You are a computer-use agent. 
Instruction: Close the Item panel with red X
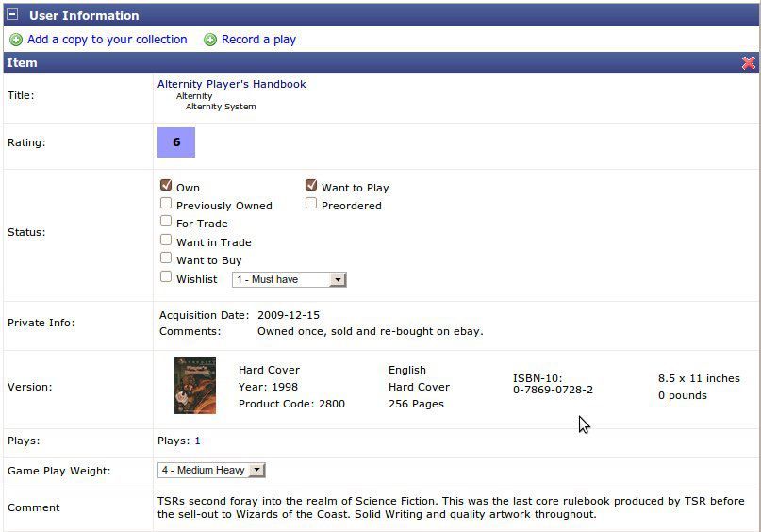click(749, 63)
